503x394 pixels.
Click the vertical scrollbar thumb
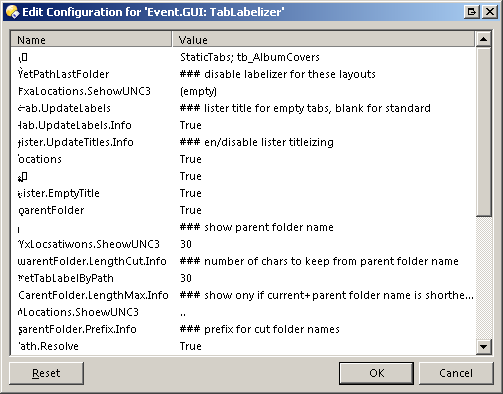click(483, 132)
